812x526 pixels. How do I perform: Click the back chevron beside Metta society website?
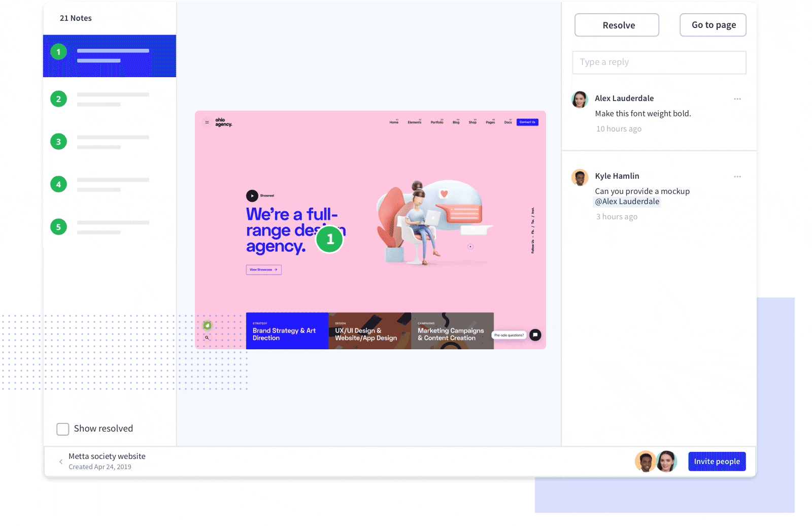(61, 462)
